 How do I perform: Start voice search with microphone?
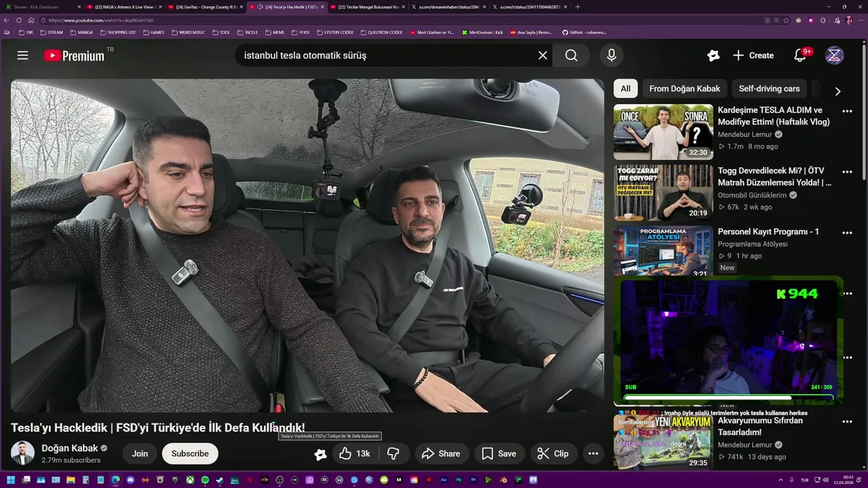612,56
